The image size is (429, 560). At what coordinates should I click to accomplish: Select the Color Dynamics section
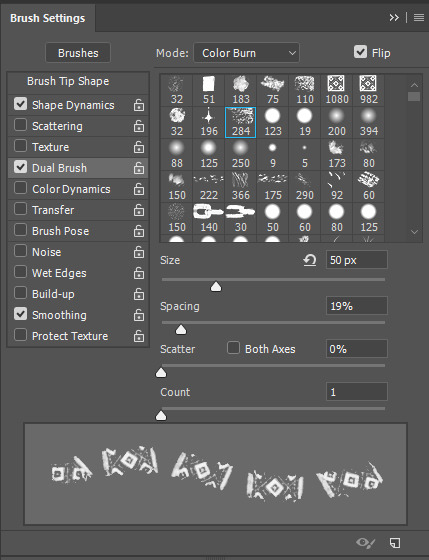[x=78, y=189]
